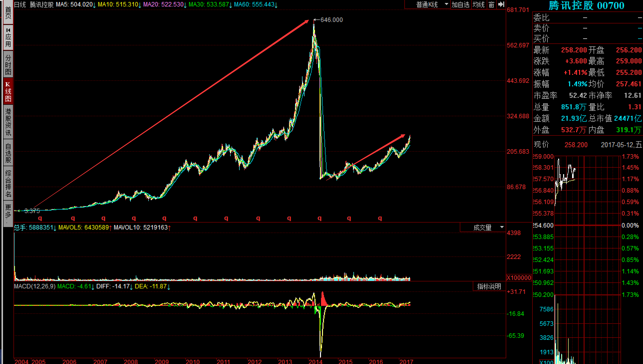Click the -65.39 MACD axis label
The height and width of the screenshot is (364, 643).
[x=515, y=336]
